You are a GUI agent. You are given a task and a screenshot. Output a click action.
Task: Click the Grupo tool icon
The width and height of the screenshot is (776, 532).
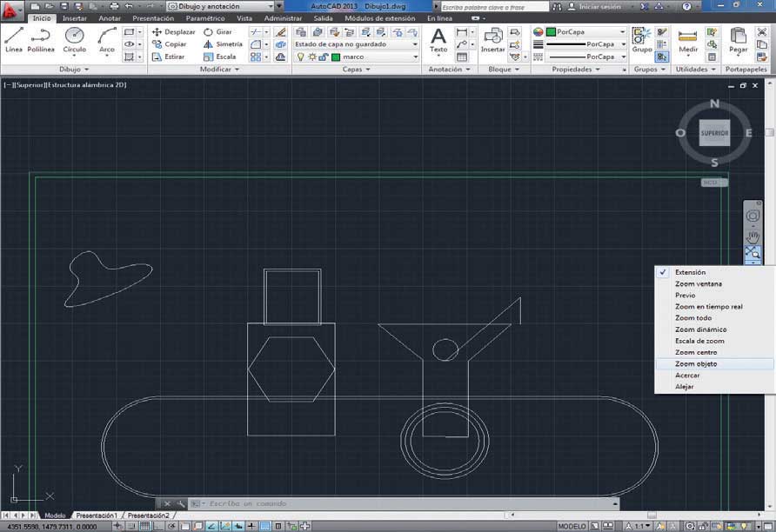pyautogui.click(x=642, y=40)
